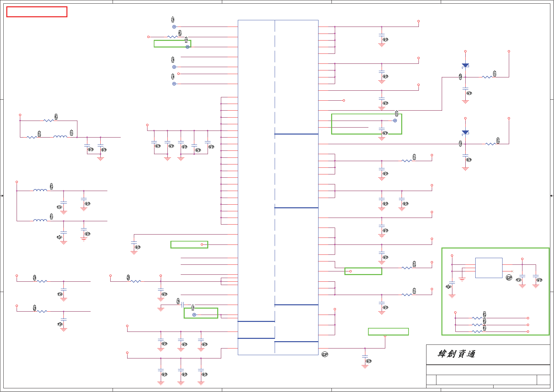
Task: Select the small blue IC block outline
Action: point(489,268)
